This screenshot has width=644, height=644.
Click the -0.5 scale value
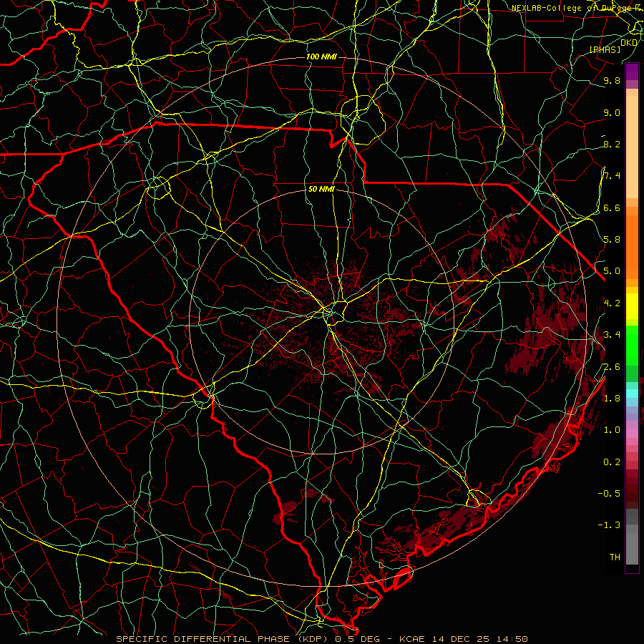coord(609,494)
